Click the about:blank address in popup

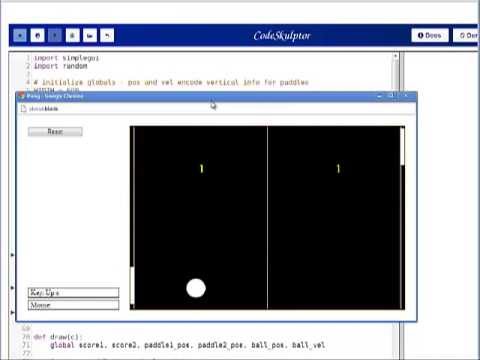click(43, 109)
